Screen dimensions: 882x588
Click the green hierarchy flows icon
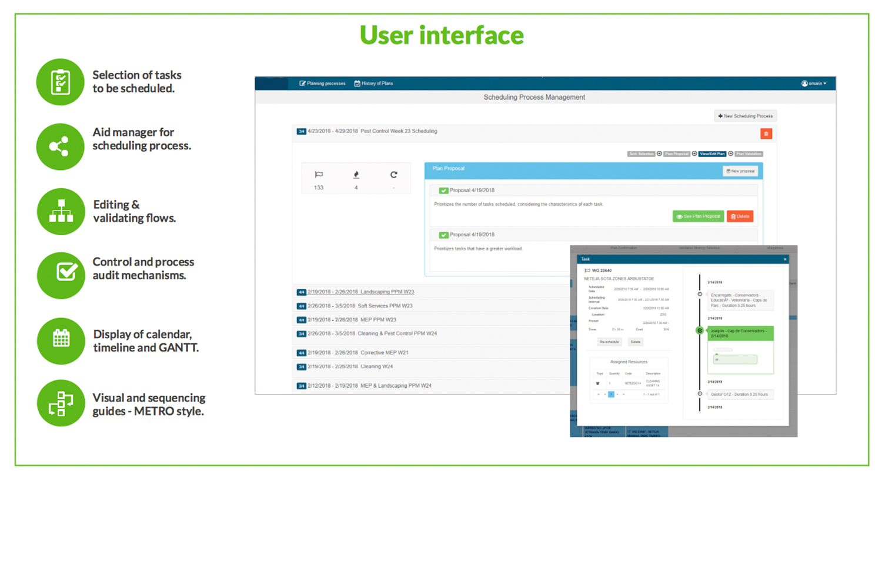[x=61, y=211]
